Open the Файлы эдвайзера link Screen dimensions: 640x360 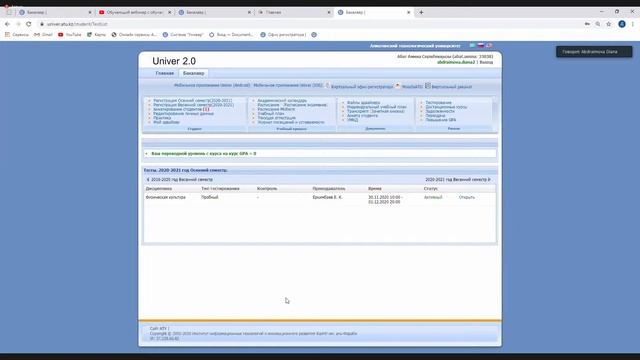[x=363, y=102]
